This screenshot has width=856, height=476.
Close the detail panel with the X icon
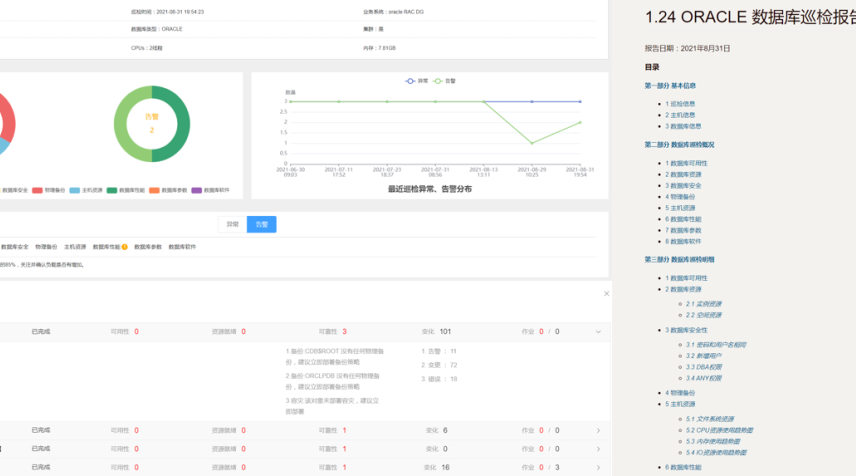(x=606, y=293)
